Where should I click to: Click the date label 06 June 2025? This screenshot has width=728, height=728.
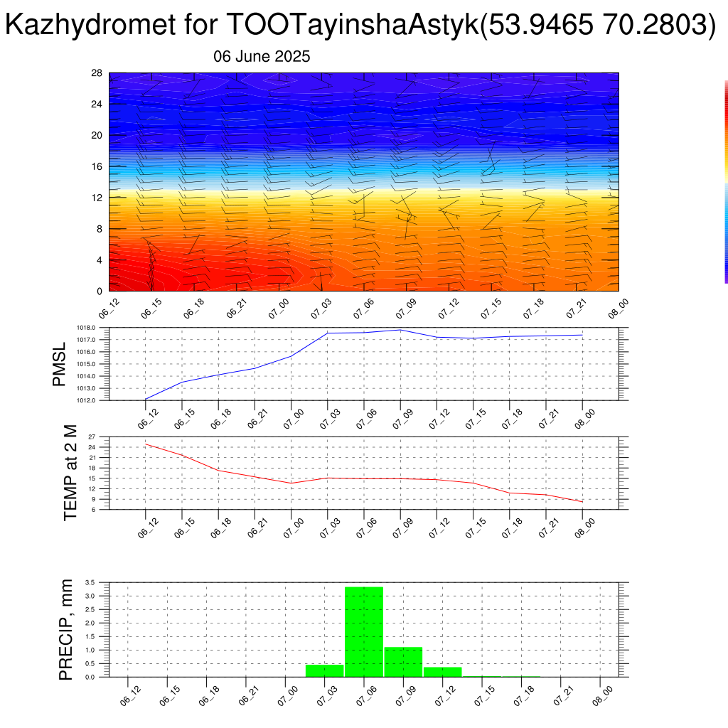click(x=262, y=57)
